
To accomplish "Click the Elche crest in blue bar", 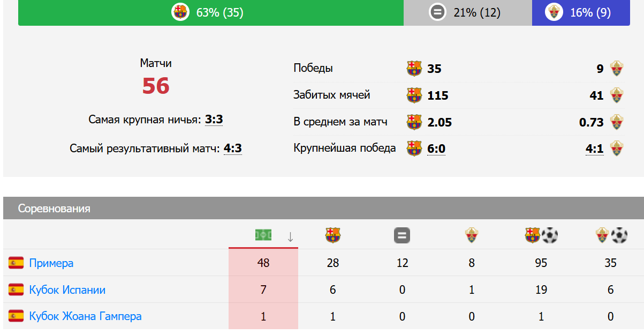I will click(554, 12).
